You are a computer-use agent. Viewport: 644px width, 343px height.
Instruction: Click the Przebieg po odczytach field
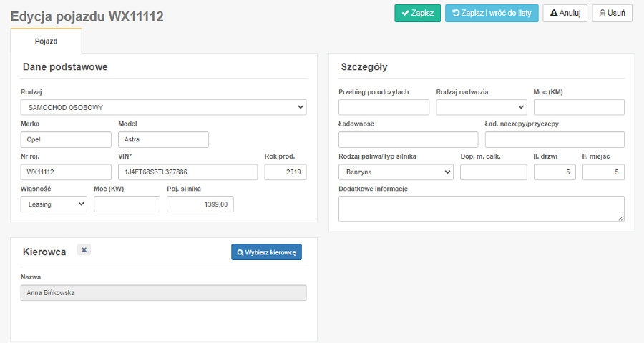pyautogui.click(x=384, y=107)
